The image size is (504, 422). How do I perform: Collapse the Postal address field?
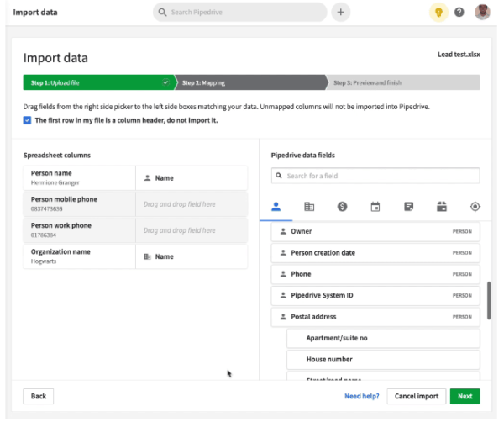tap(375, 317)
